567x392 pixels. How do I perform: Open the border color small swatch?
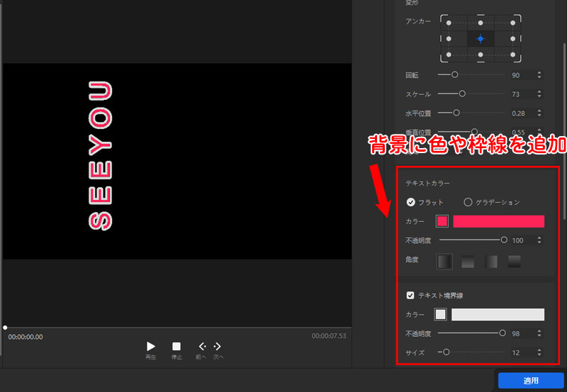[x=440, y=315]
